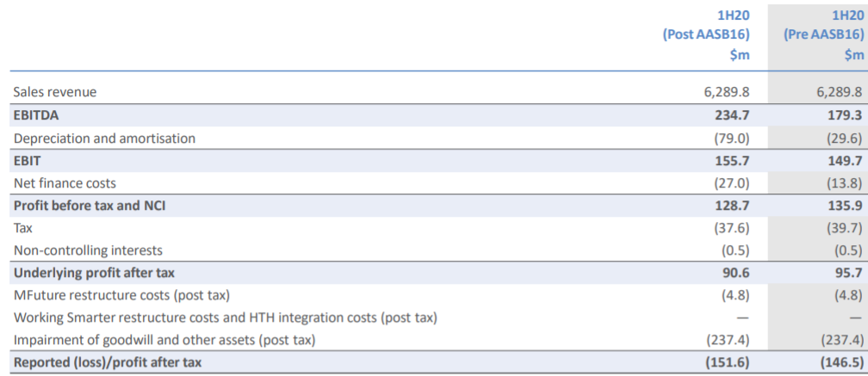The width and height of the screenshot is (868, 376).
Task: Select the Sales revenue row label
Action: [55, 92]
